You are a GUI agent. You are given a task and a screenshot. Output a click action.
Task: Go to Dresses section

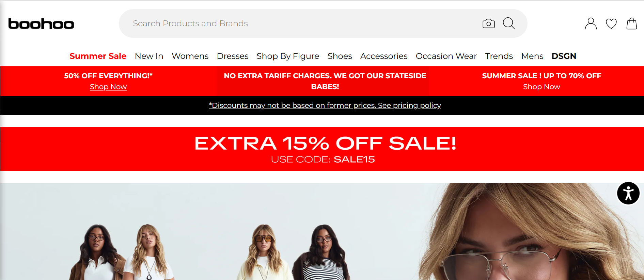click(x=233, y=56)
